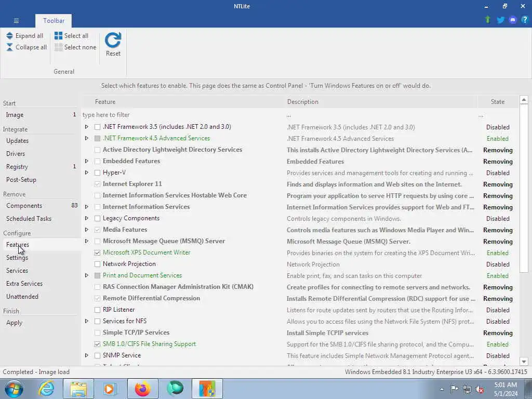532x399 pixels.
Task: Expand Media Features node
Action: (87, 230)
